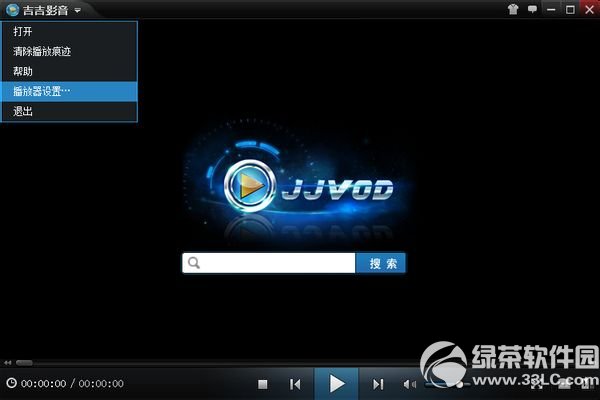Click the volume slider knob

point(459,384)
